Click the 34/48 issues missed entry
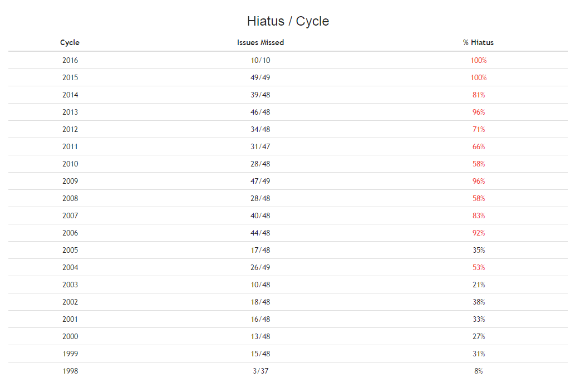Viewport: 580px width, 392px height. pos(260,130)
